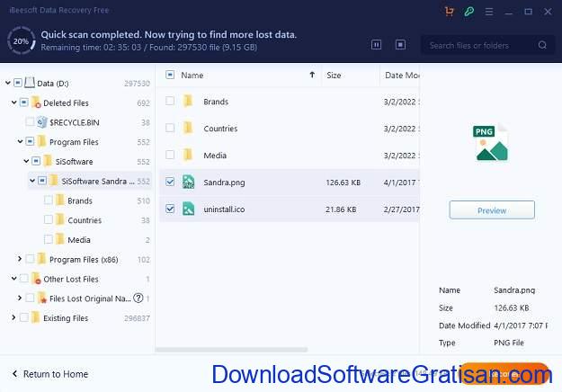This screenshot has width=562, height=392.
Task: Pause the scan
Action: click(376, 45)
